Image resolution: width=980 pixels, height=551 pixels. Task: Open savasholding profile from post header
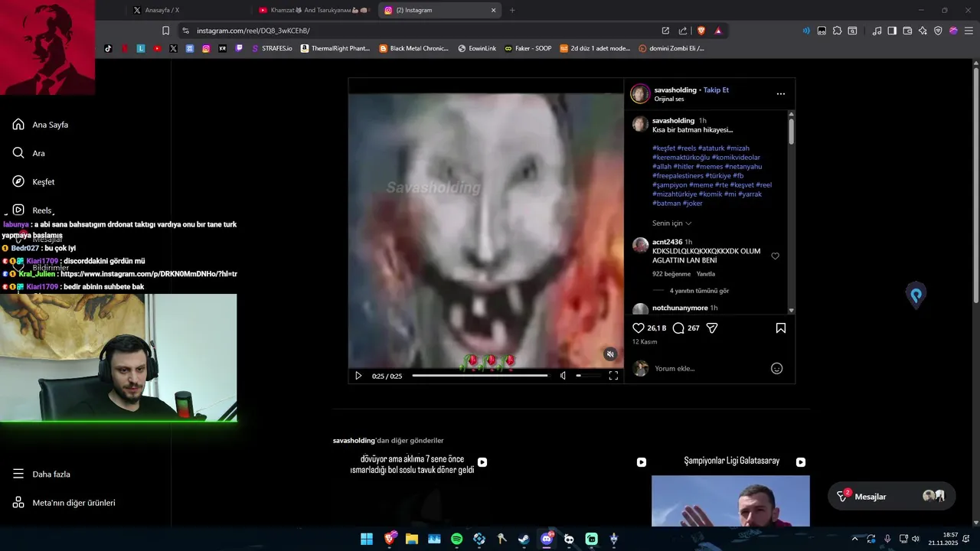click(675, 90)
